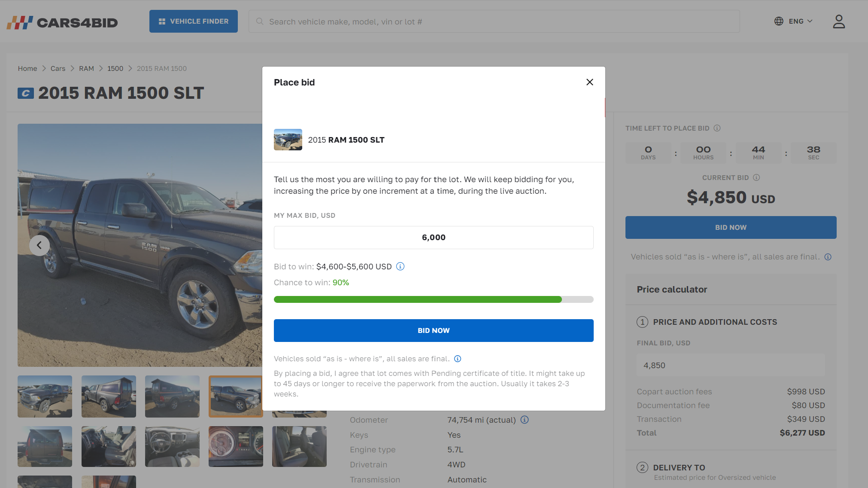Open sales are final info icon in dialog
The width and height of the screenshot is (868, 488).
click(458, 359)
